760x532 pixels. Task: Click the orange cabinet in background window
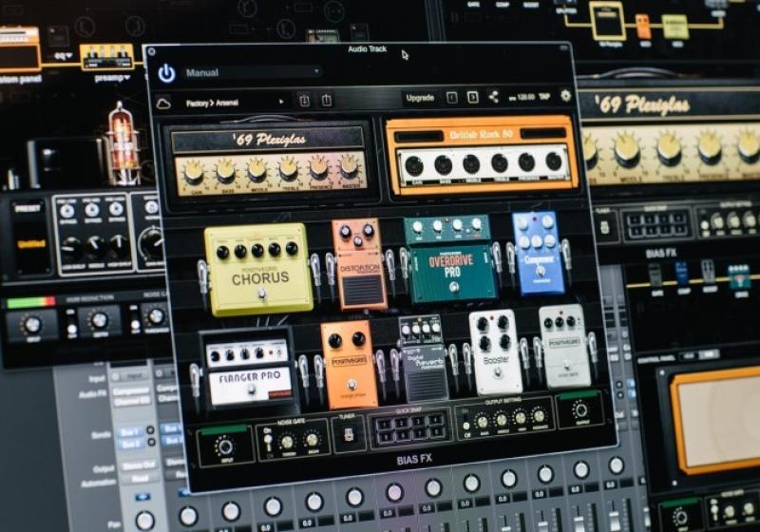(713, 422)
